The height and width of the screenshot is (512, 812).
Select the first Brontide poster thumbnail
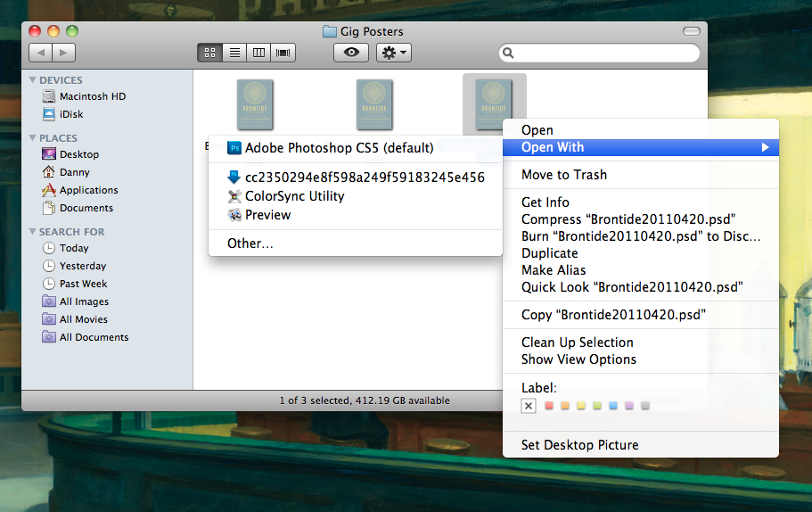tap(255, 104)
